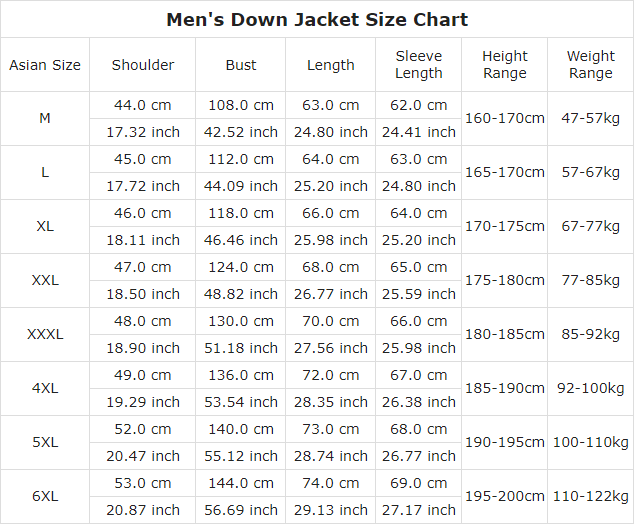Click the Weight Range column header
This screenshot has width=634, height=525.
[x=591, y=65]
